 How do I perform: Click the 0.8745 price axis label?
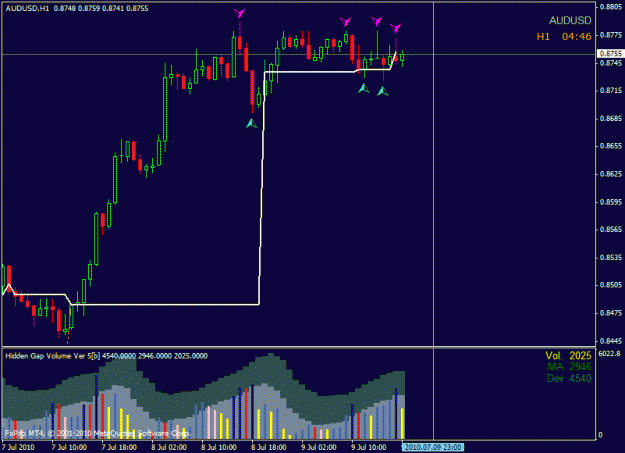[611, 63]
